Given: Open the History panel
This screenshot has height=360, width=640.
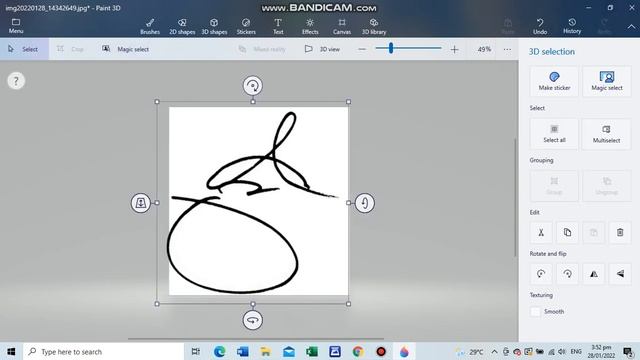Looking at the screenshot, I should pyautogui.click(x=572, y=27).
